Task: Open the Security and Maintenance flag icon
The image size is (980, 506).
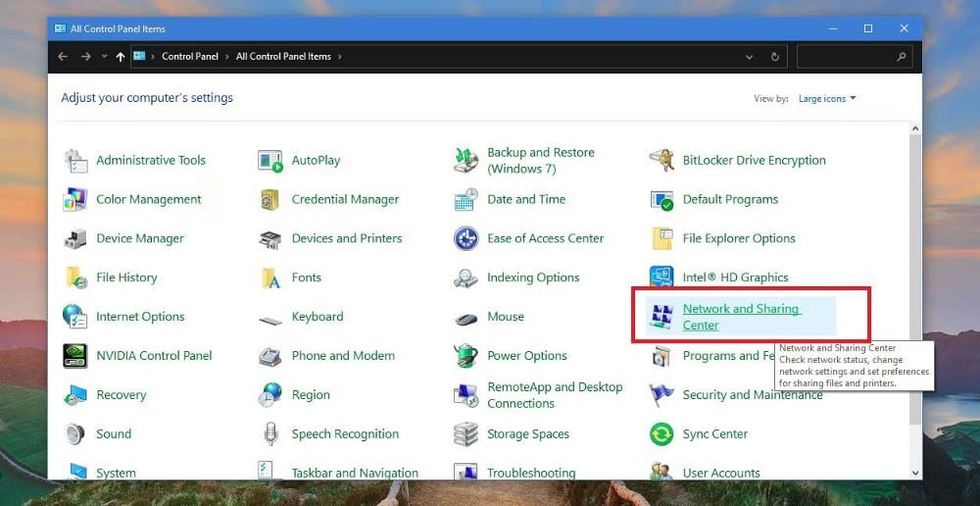Action: click(x=661, y=395)
